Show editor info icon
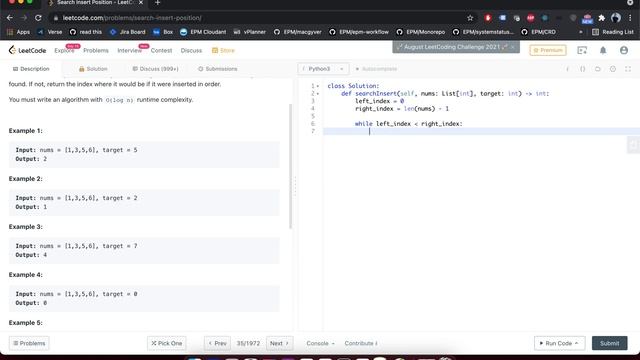Viewport: 640px width, 360px height. pyautogui.click(x=567, y=69)
